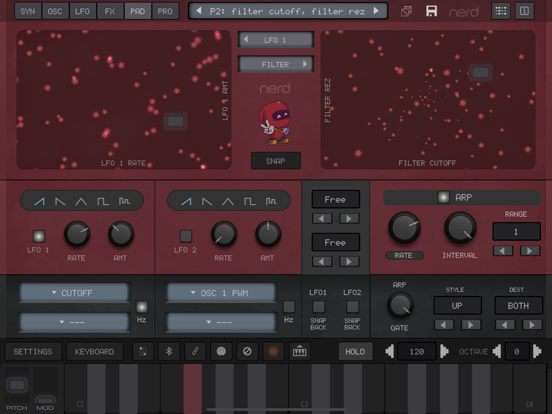Increase arp RANGE with right arrow

coord(529,251)
